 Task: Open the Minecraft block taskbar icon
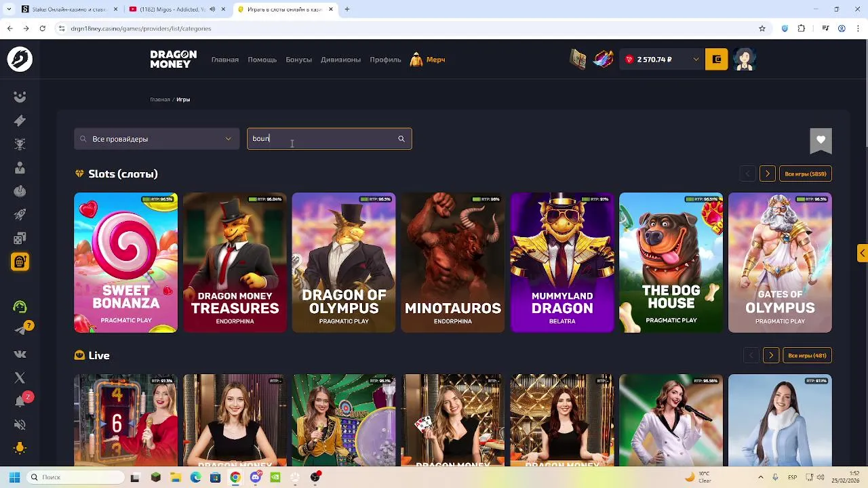[156, 477]
